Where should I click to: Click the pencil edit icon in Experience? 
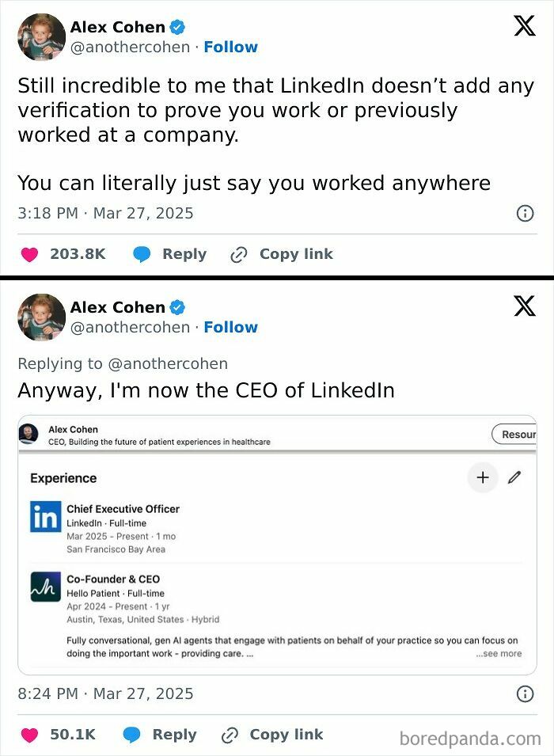[x=514, y=477]
